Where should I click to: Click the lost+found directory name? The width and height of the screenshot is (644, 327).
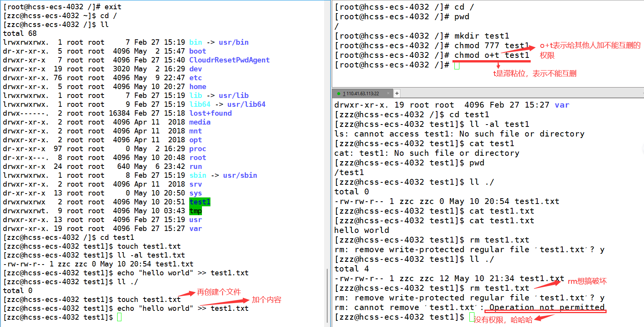point(210,113)
